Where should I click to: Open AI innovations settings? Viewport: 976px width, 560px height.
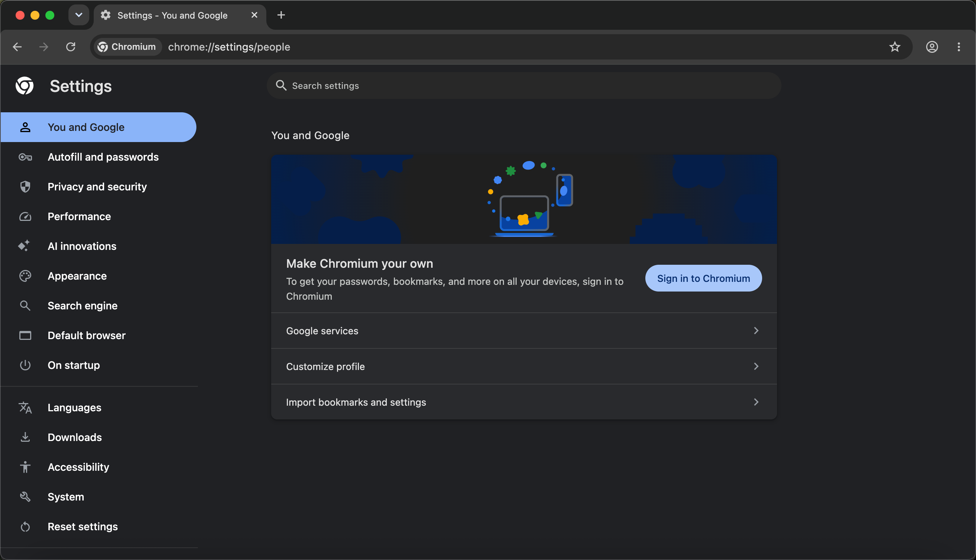(99, 246)
